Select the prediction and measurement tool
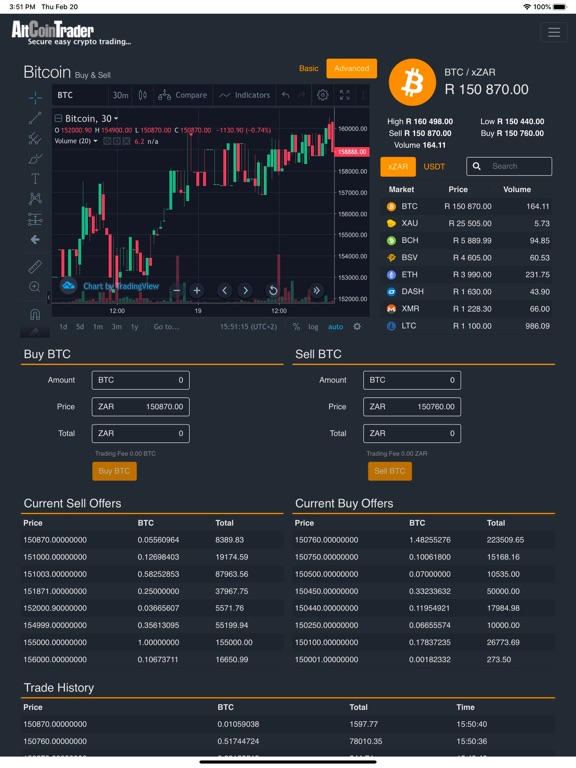 pyautogui.click(x=35, y=219)
